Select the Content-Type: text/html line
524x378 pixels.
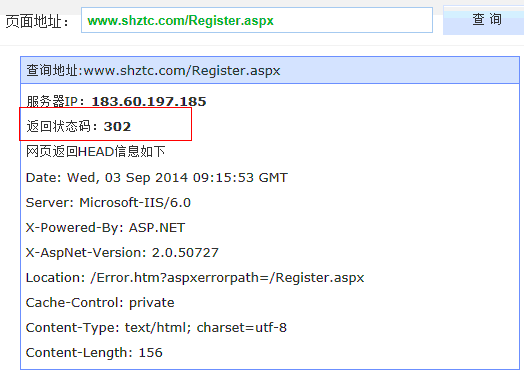click(156, 328)
